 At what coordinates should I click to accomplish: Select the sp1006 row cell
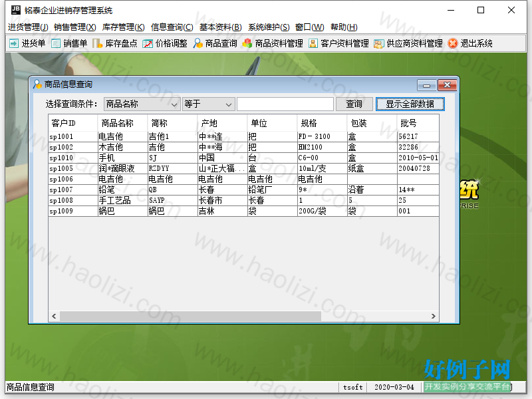[73, 179]
